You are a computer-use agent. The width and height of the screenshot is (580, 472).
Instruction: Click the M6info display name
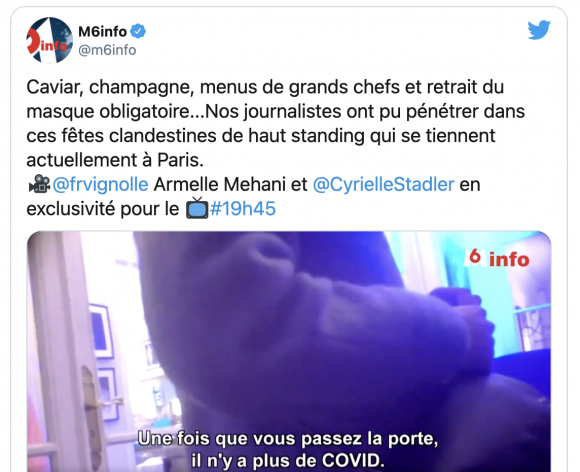pos(102,32)
